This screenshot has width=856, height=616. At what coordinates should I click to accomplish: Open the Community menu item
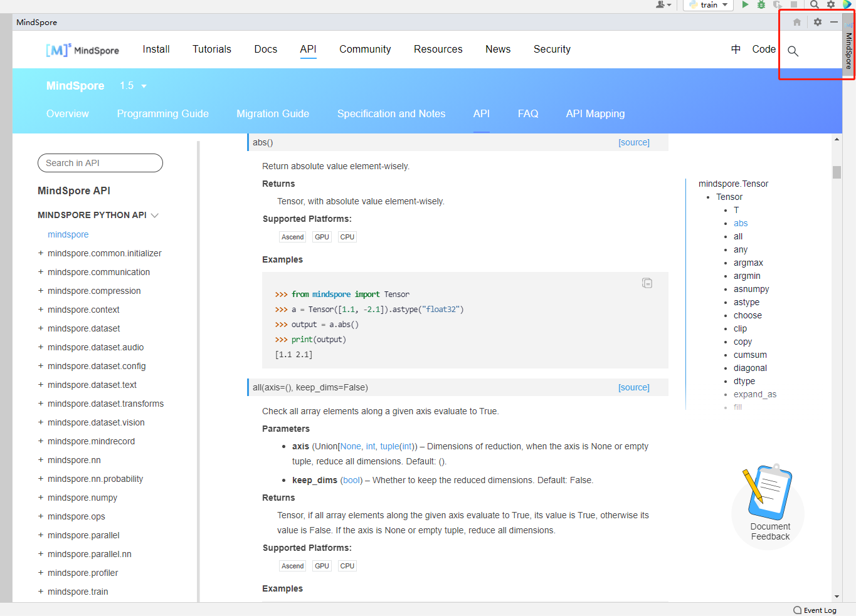pyautogui.click(x=365, y=49)
